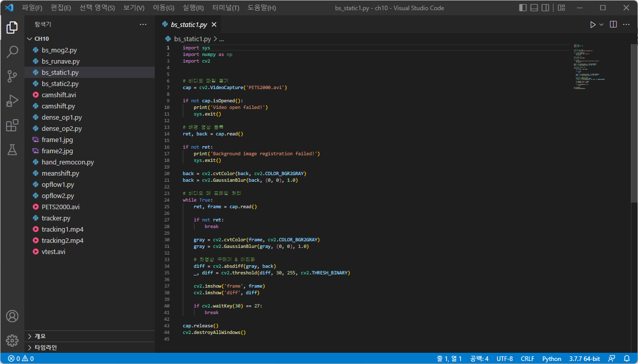Change encoding via UTF-8 status item
The width and height of the screenshot is (638, 364).
click(505, 358)
